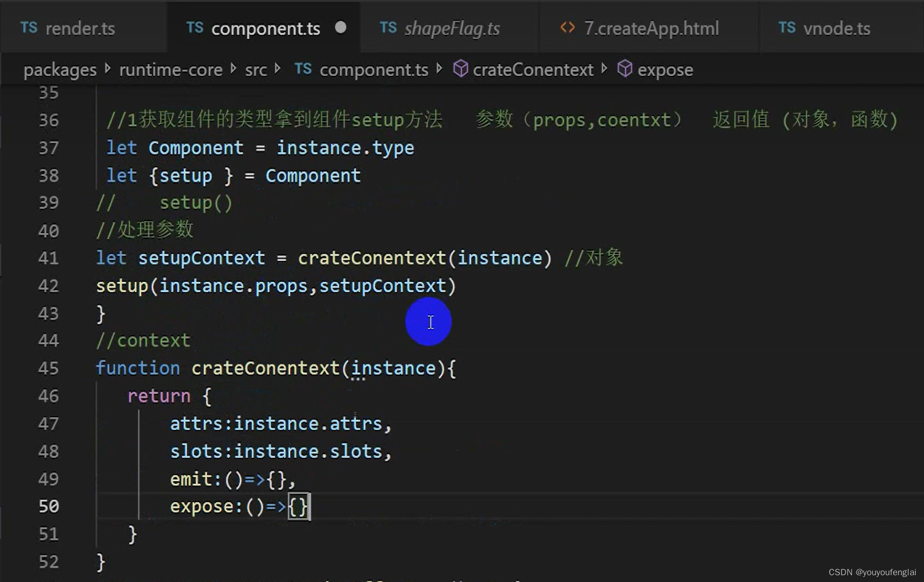Click 'runtime-core' in the breadcrumb

171,70
